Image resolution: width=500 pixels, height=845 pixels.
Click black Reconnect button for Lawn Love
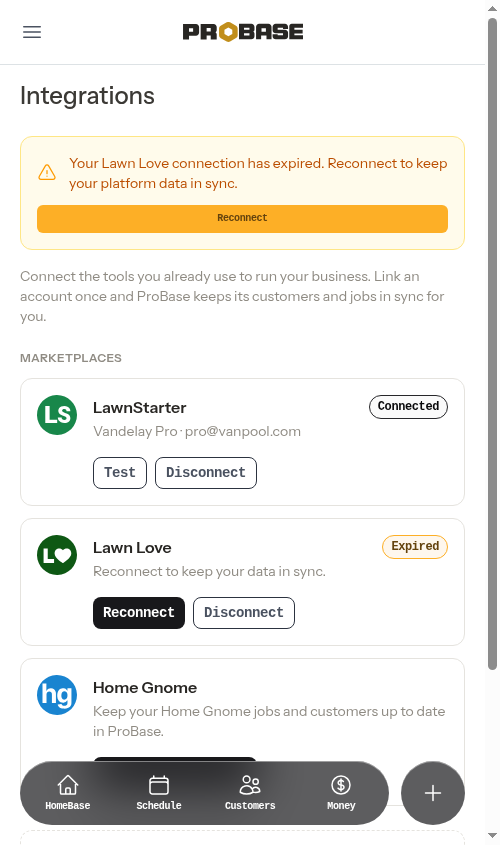(139, 613)
